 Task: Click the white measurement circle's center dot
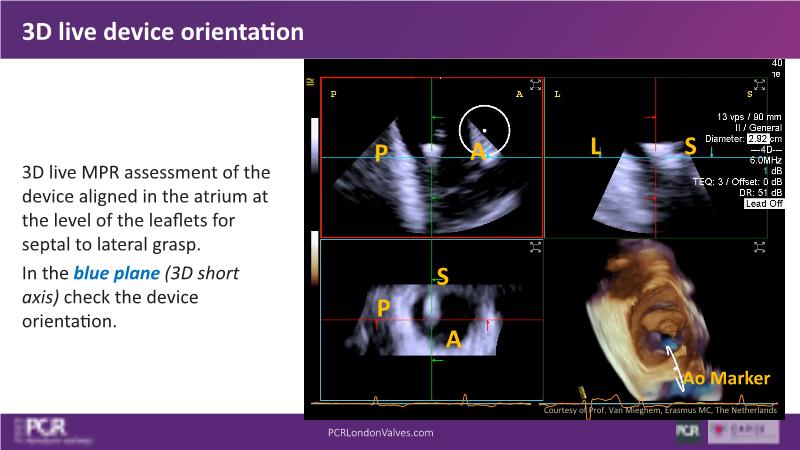(484, 130)
